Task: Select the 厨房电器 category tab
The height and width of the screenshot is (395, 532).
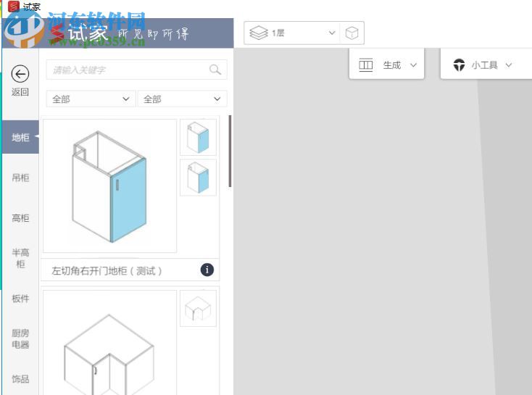Action: [20, 338]
